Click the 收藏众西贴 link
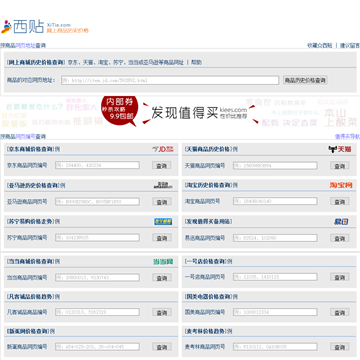 [320, 45]
